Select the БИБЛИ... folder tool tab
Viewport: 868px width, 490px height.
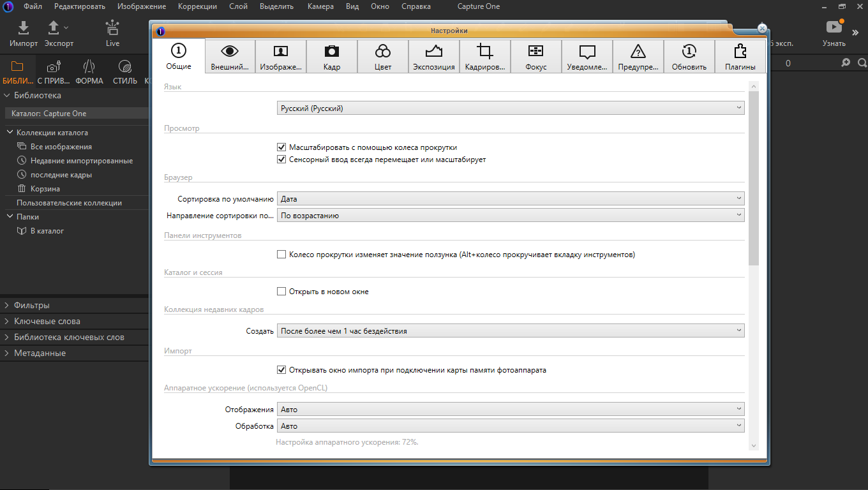click(x=17, y=73)
